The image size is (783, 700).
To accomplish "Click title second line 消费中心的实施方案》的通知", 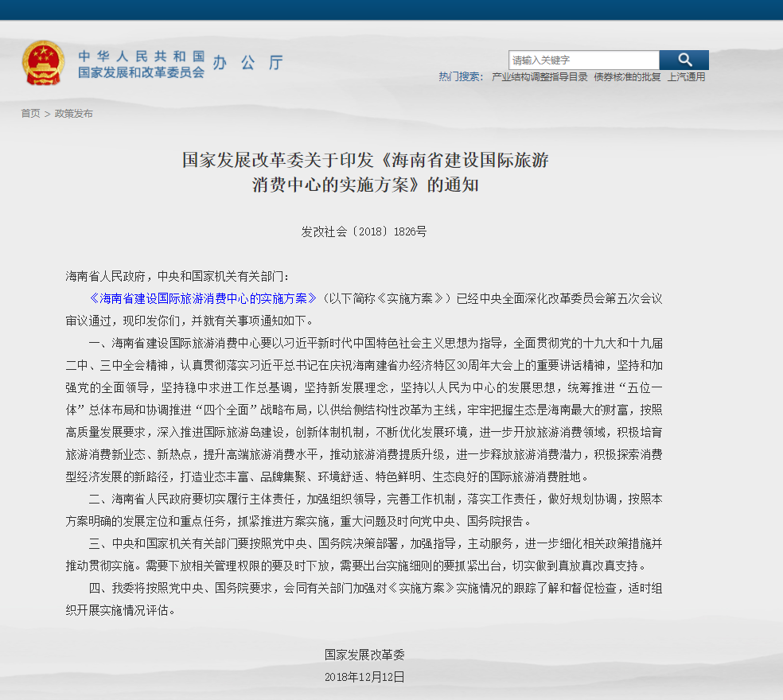I will (365, 185).
